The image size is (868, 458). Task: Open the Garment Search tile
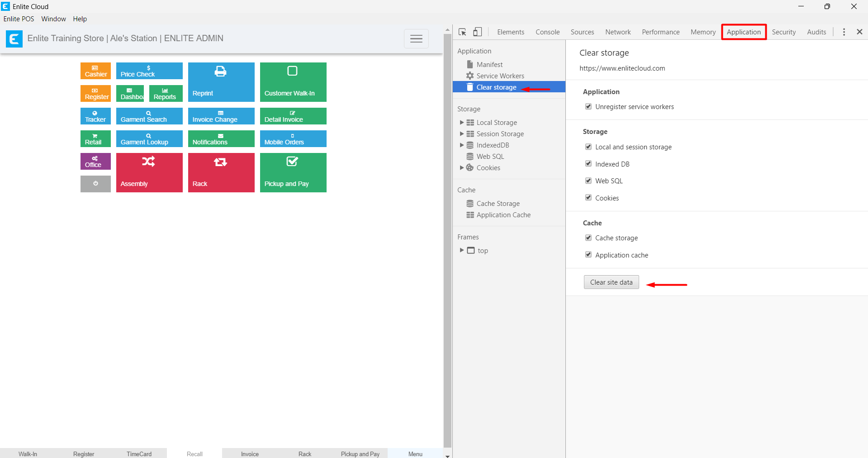tap(149, 116)
